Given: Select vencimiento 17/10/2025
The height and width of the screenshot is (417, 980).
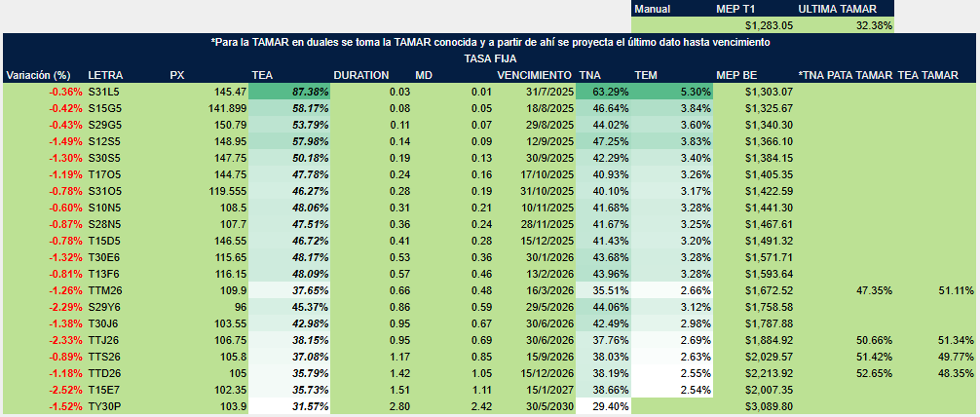Looking at the screenshot, I should click(x=547, y=173).
